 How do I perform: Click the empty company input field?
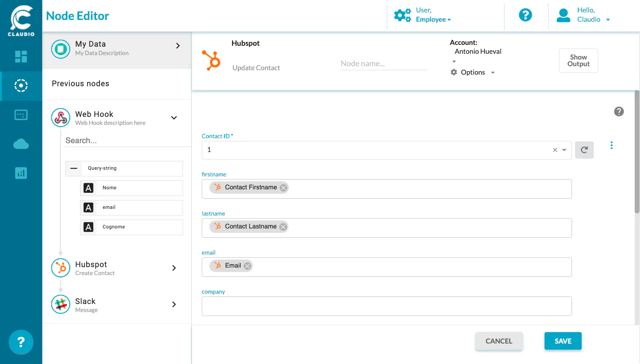(387, 306)
